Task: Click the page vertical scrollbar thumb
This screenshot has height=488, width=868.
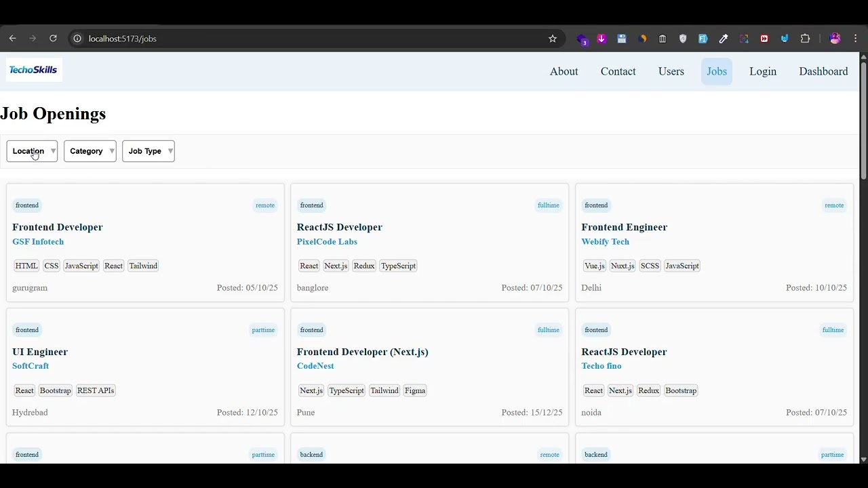Action: tap(863, 121)
